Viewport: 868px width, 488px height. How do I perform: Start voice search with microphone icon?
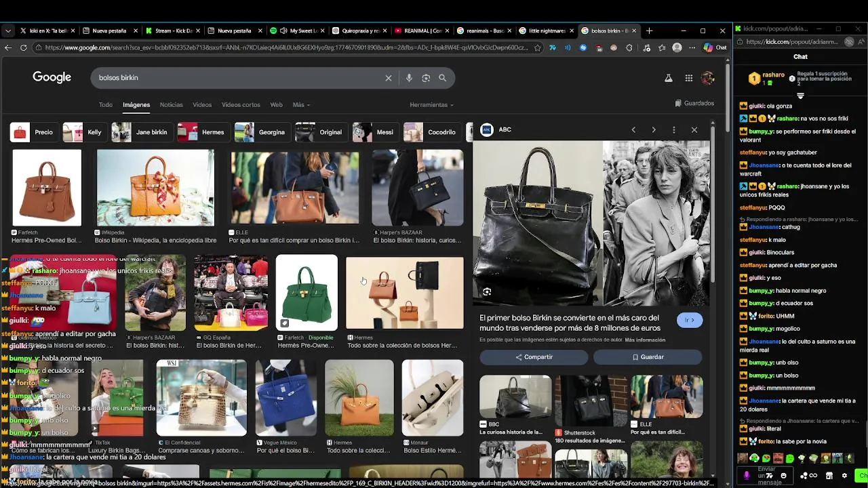(x=409, y=78)
